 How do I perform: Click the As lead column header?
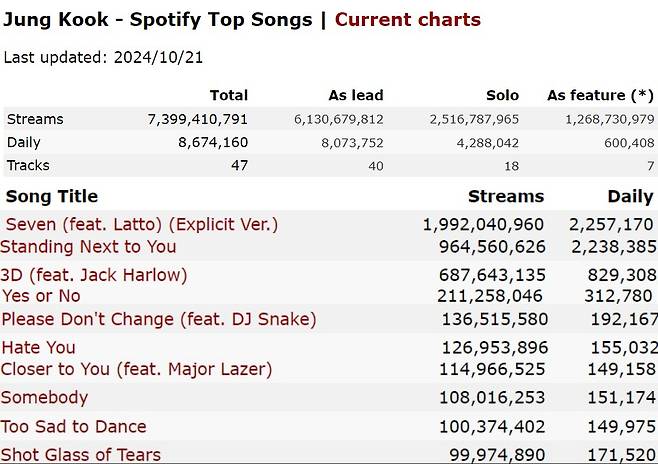tap(356, 96)
